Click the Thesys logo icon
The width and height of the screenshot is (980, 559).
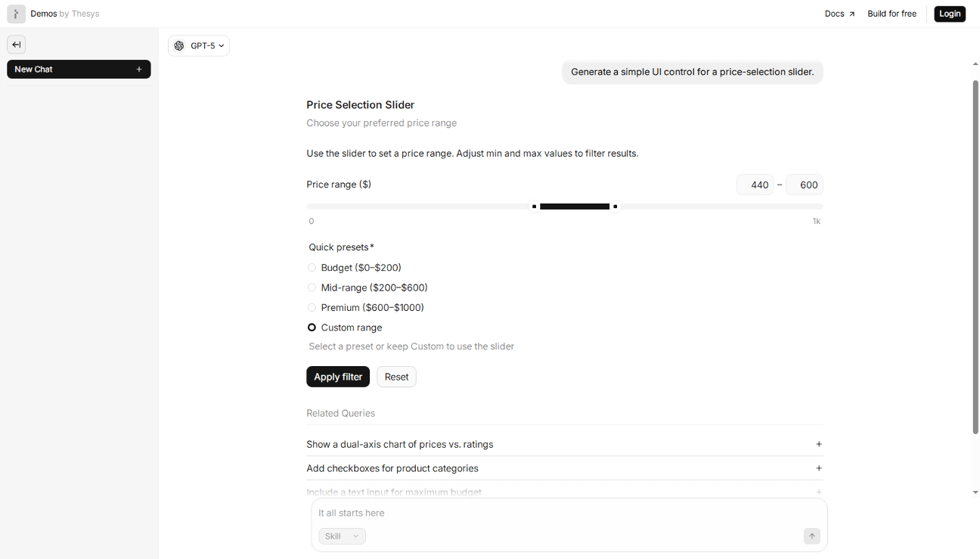click(x=17, y=14)
